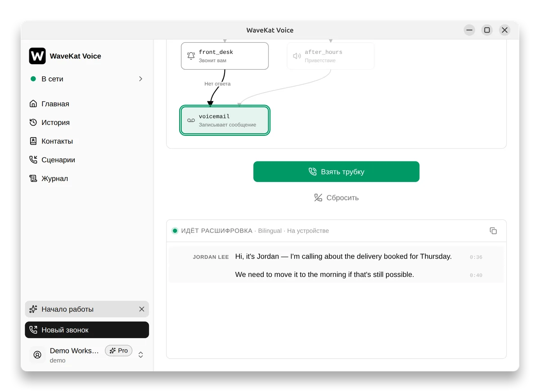
Task: Click transcript line "We need to move it"
Action: pyautogui.click(x=324, y=274)
